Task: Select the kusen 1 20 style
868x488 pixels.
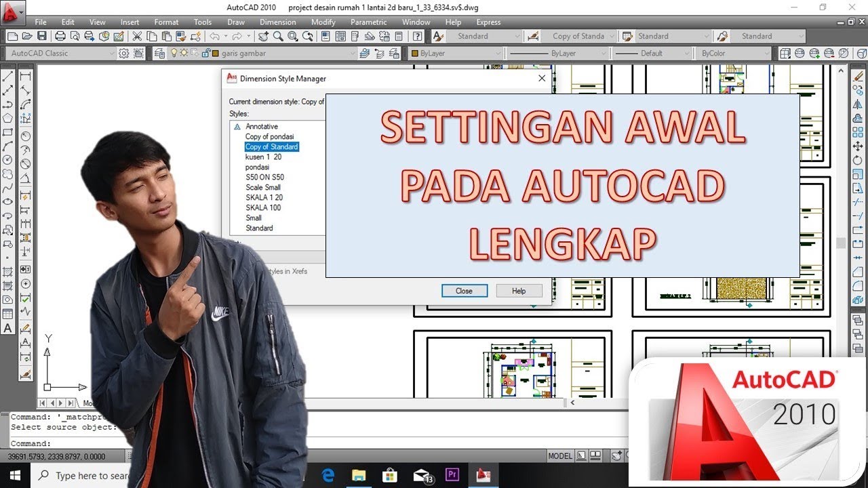Action: 263,157
